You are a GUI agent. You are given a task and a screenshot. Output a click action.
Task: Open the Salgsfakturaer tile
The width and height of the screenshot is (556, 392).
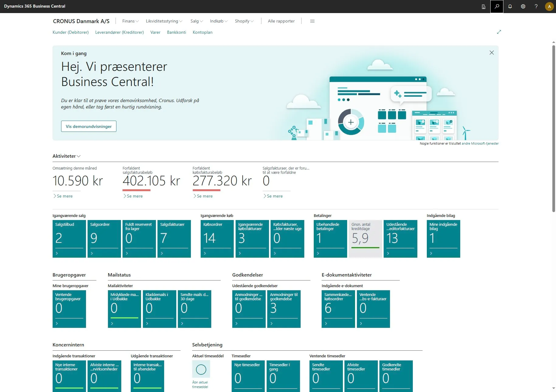click(174, 239)
